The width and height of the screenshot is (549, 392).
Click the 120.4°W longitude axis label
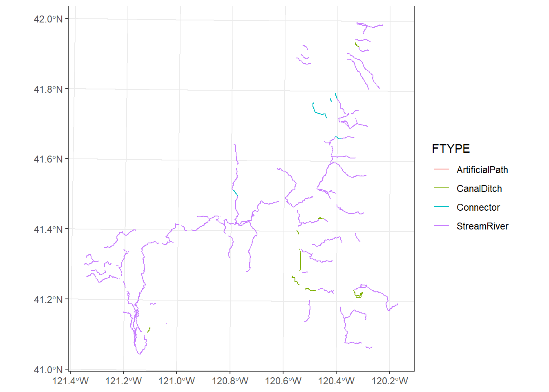click(336, 381)
